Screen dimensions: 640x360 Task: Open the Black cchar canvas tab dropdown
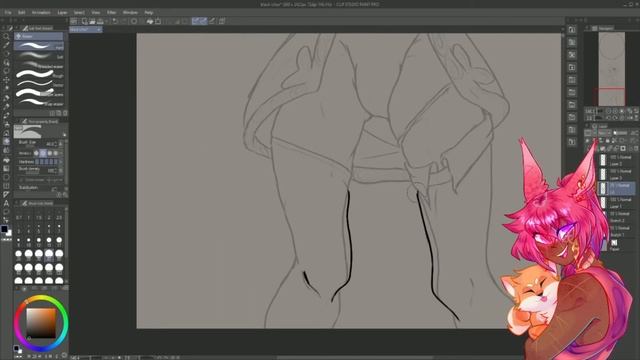pyautogui.click(x=99, y=30)
